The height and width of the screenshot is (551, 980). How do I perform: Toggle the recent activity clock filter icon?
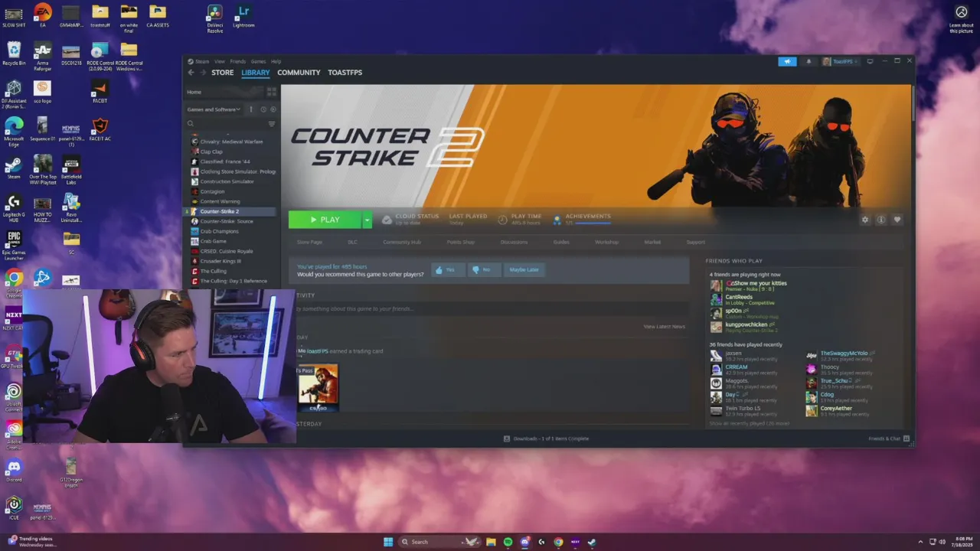(x=263, y=109)
